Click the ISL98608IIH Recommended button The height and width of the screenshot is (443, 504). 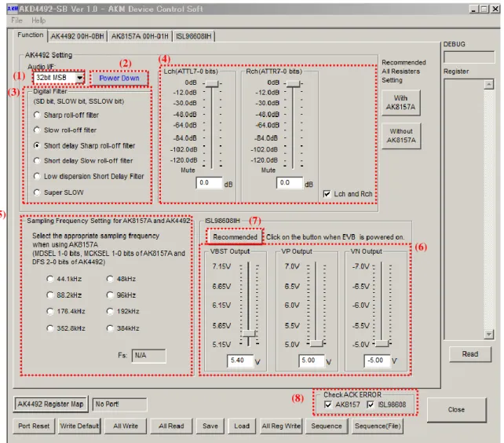[235, 237]
